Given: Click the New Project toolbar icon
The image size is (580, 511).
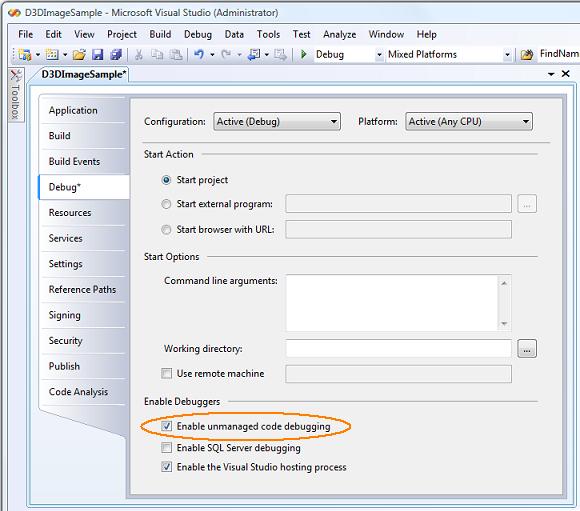Looking at the screenshot, I should pos(25,55).
